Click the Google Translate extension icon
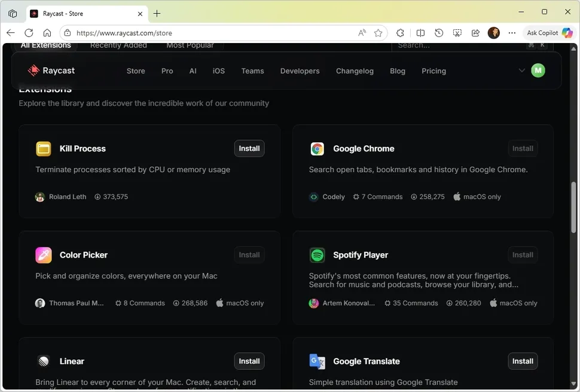The image size is (580, 392). coord(317,361)
